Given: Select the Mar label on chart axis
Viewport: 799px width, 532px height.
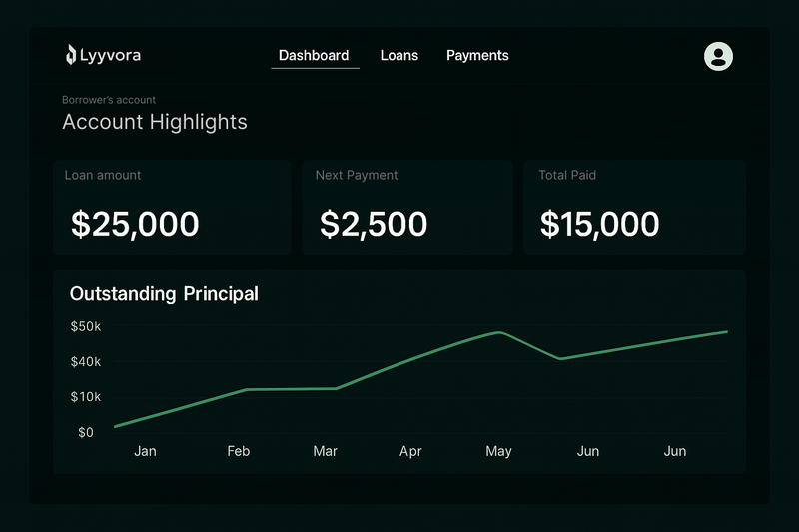Looking at the screenshot, I should (325, 451).
